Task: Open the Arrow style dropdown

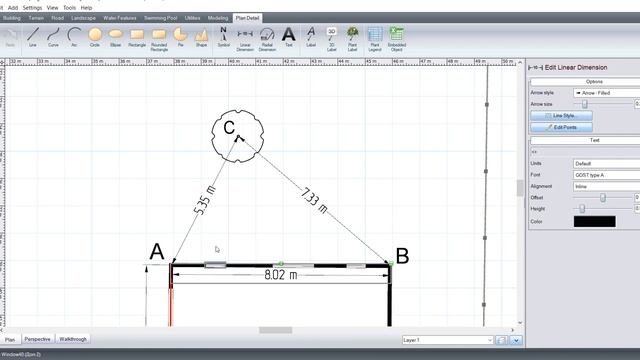Action: pos(607,93)
